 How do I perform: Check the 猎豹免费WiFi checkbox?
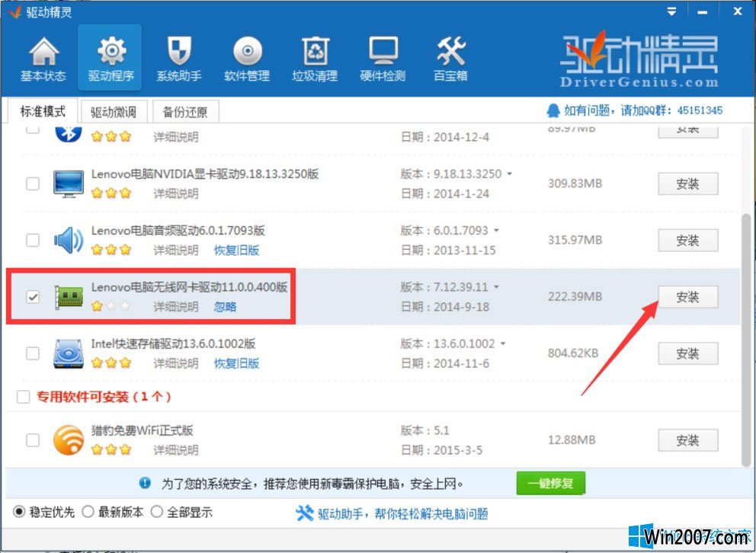click(33, 440)
